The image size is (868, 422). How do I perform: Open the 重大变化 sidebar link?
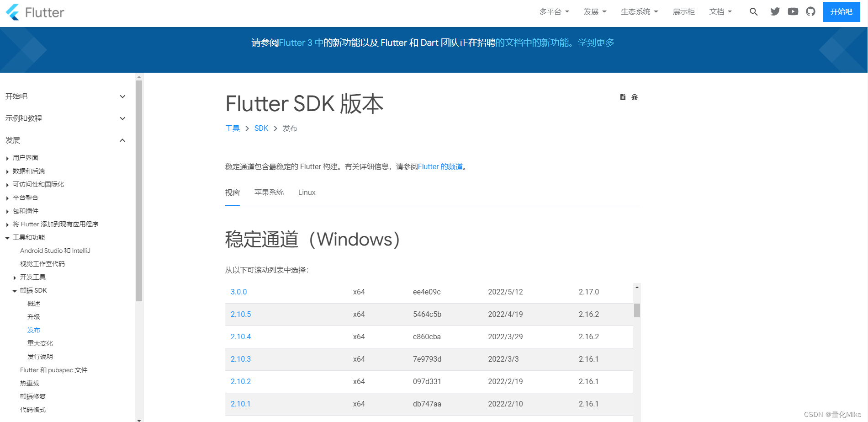[40, 343]
